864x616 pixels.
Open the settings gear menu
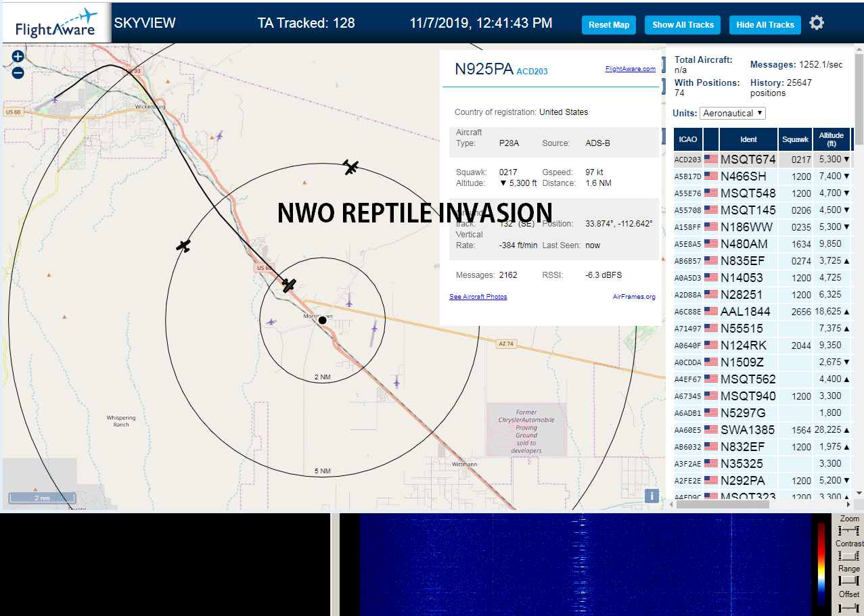[817, 23]
